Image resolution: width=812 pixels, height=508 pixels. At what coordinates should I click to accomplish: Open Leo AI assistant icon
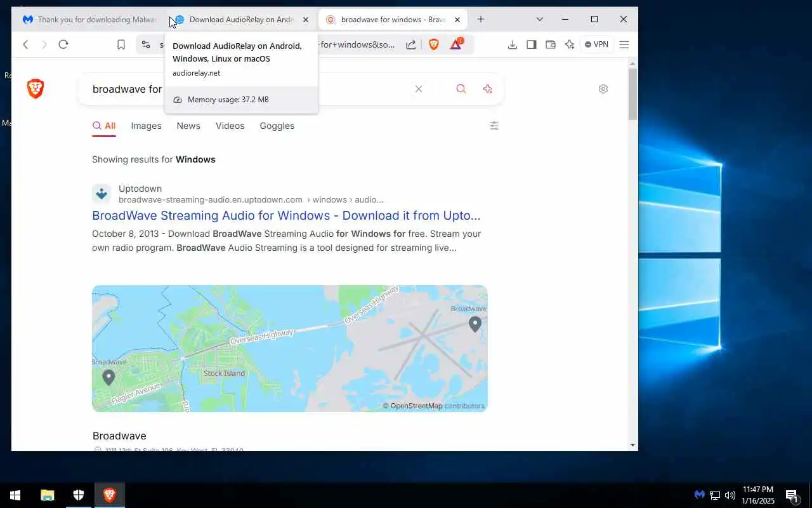[x=570, y=44]
